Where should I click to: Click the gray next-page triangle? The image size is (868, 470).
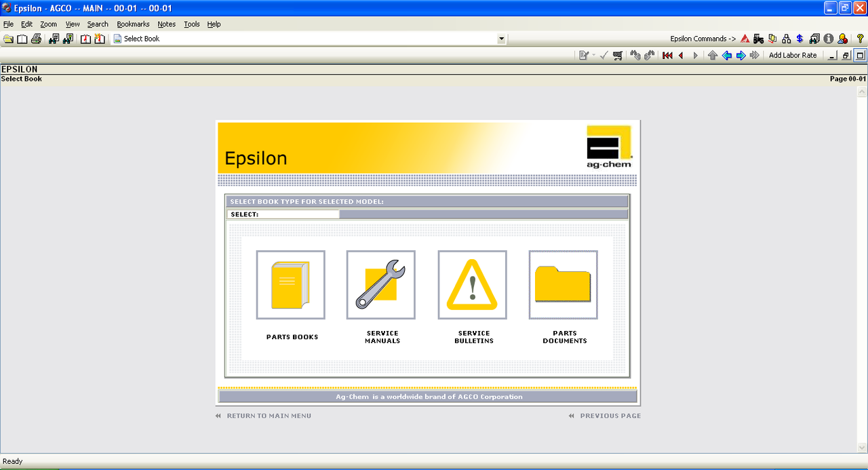[x=695, y=56]
